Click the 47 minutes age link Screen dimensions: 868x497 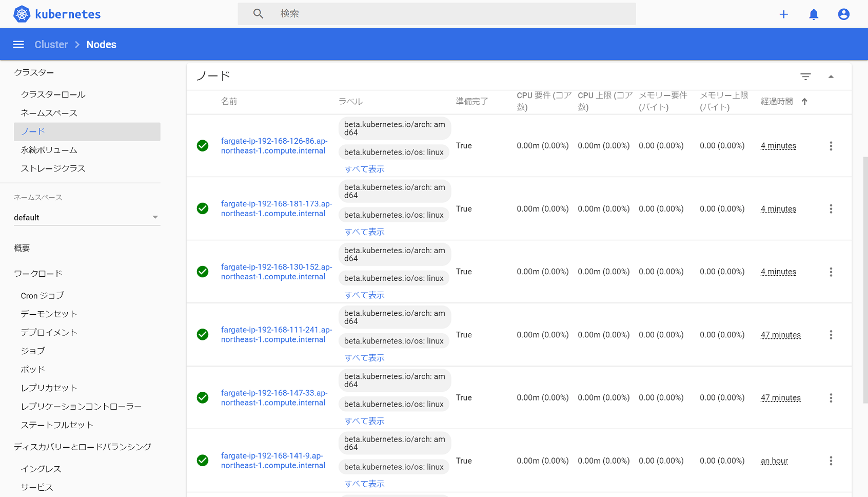coord(780,335)
